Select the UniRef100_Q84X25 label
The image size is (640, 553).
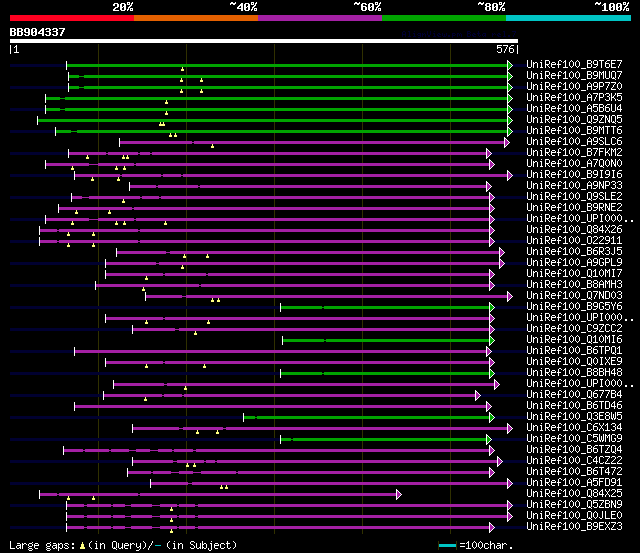tap(574, 494)
